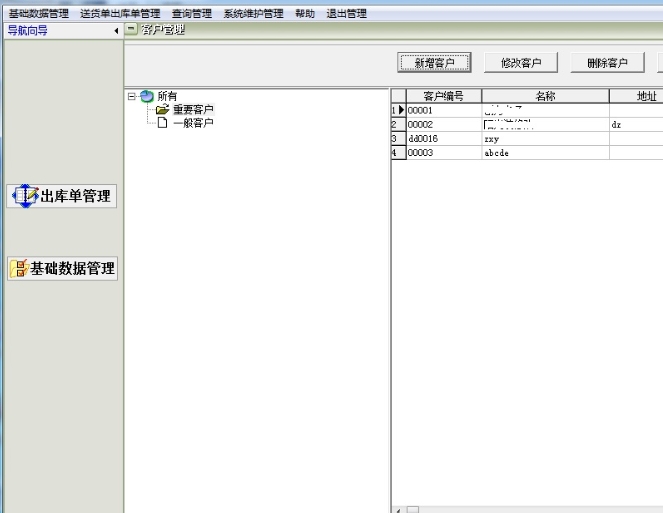Click the name cell zxy

point(545,139)
